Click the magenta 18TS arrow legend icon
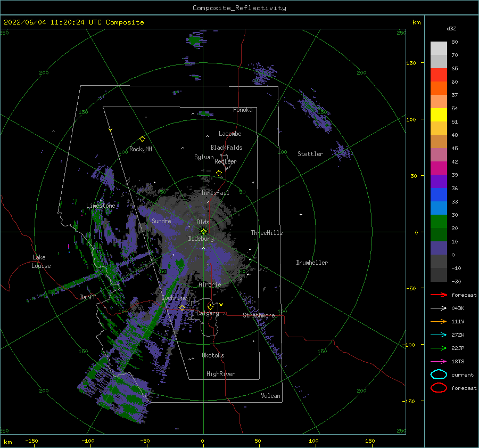Image resolution: width=479 pixels, height=448 pixels. [439, 362]
